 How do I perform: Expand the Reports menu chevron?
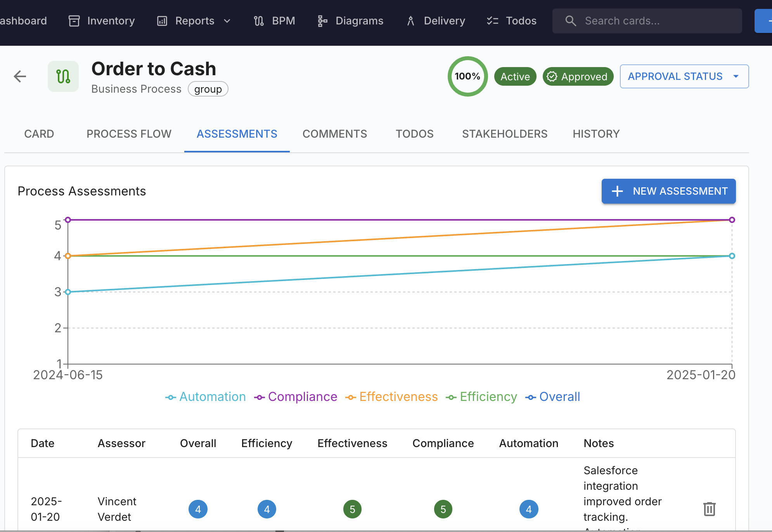tap(227, 21)
